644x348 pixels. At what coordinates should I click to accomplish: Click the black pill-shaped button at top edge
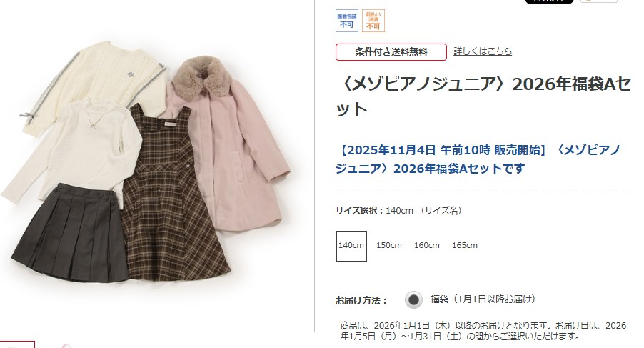pyautogui.click(x=549, y=1)
